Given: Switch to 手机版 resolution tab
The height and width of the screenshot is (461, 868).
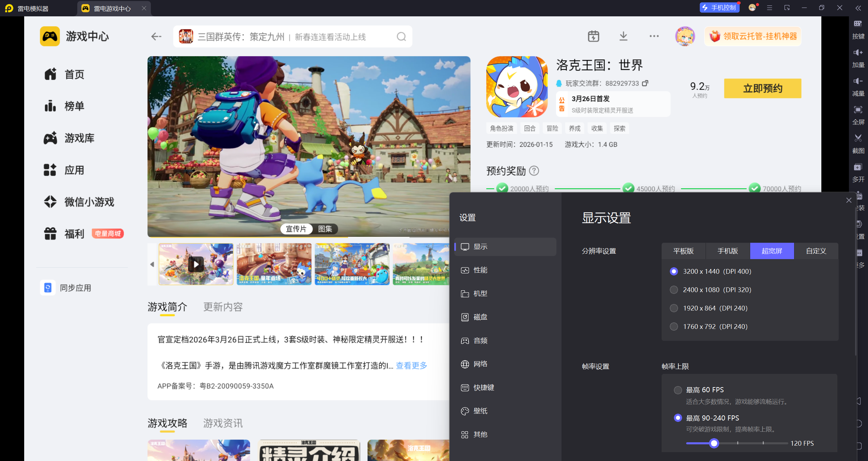Looking at the screenshot, I should click(x=727, y=251).
